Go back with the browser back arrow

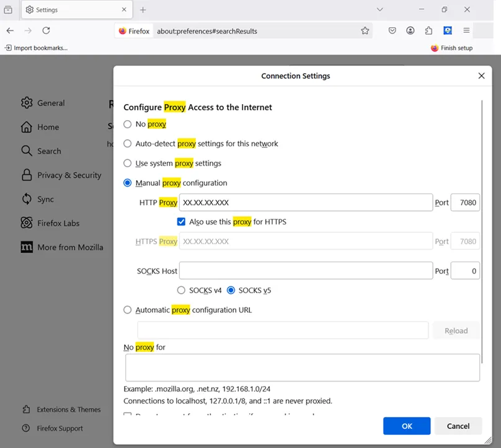point(10,30)
